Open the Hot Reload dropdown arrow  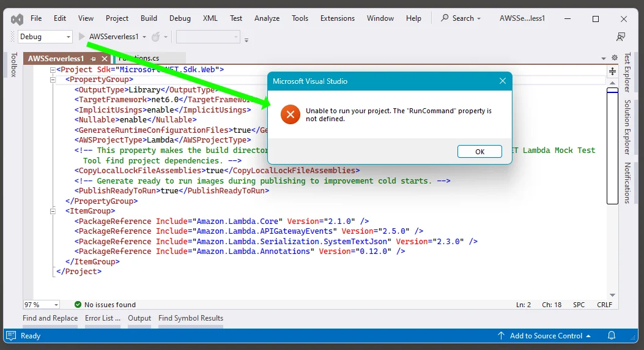(166, 37)
